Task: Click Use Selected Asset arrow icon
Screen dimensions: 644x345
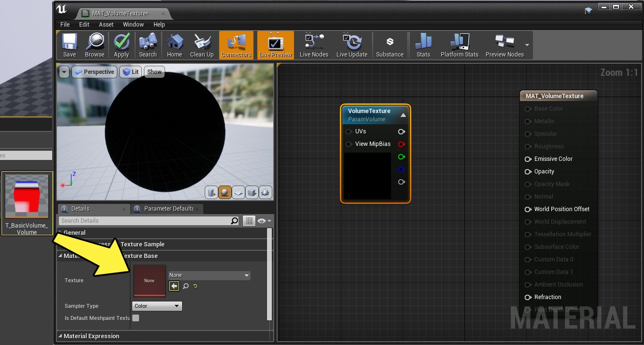Action: (174, 286)
